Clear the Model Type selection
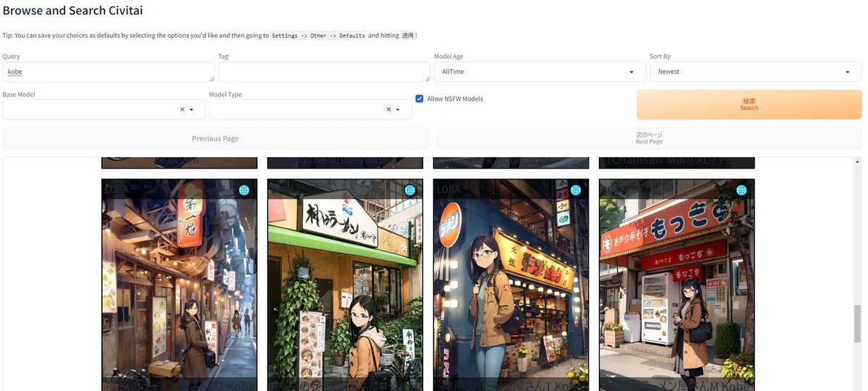868x391 pixels. pyautogui.click(x=388, y=109)
